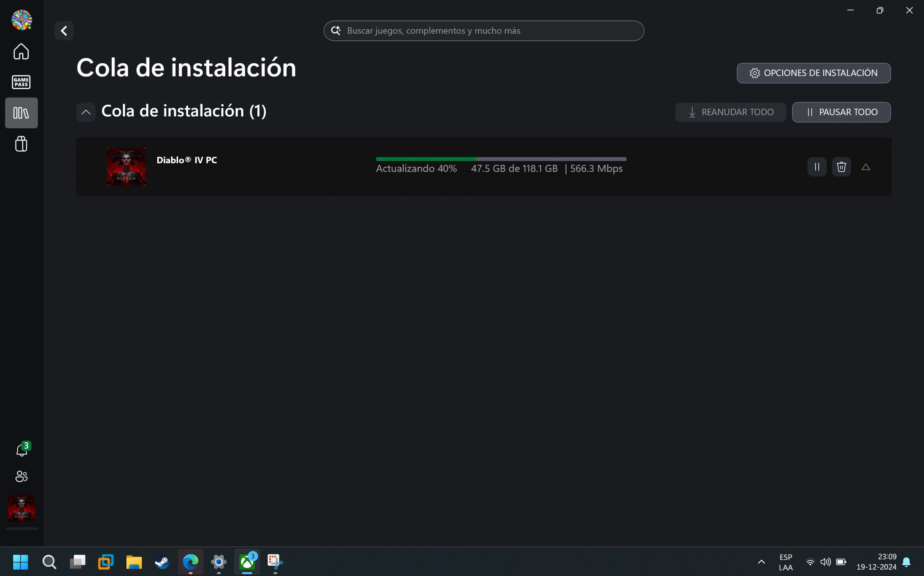The width and height of the screenshot is (924, 576).
Task: Click the search magnifier icon
Action: tap(336, 31)
